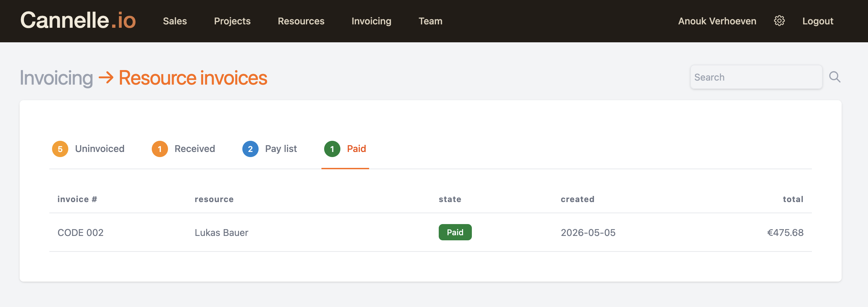Click the Cannelle.io logo
The height and width of the screenshot is (307, 868).
[78, 20]
